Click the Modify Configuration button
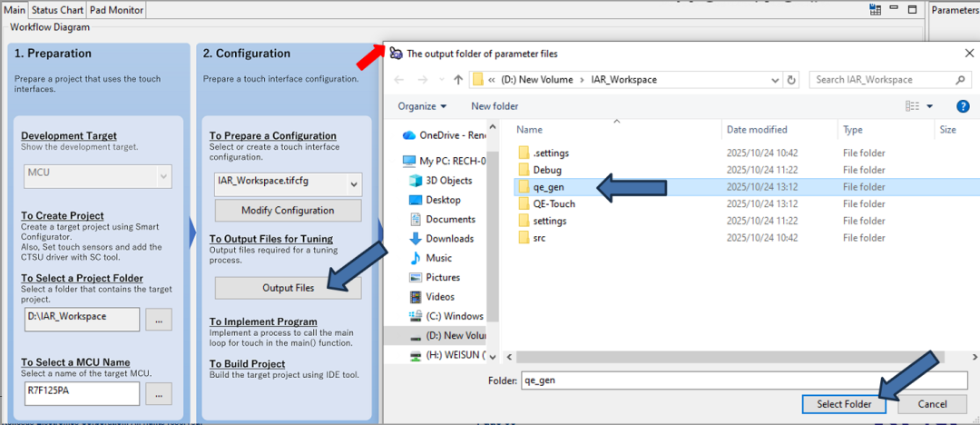Viewport: 980px width, 425px height. [289, 211]
